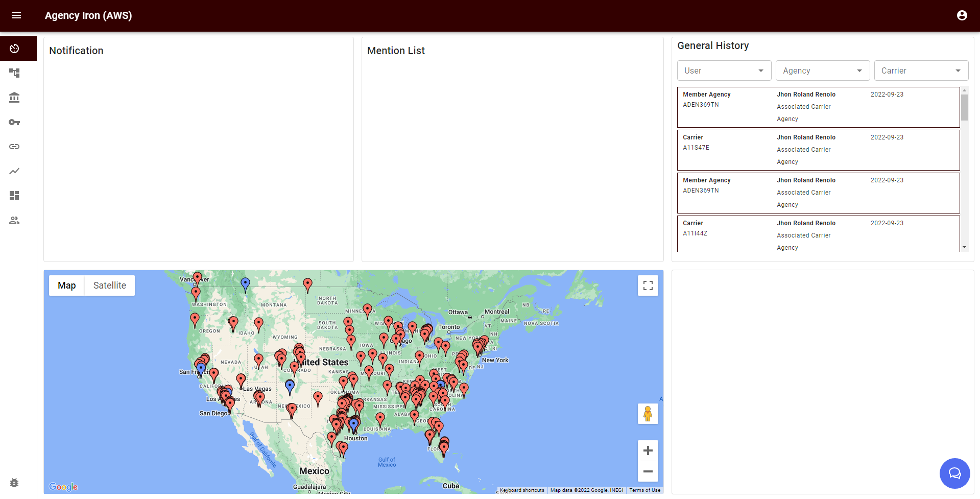980x499 pixels.
Task: Switch to Satellite map view
Action: (x=109, y=286)
